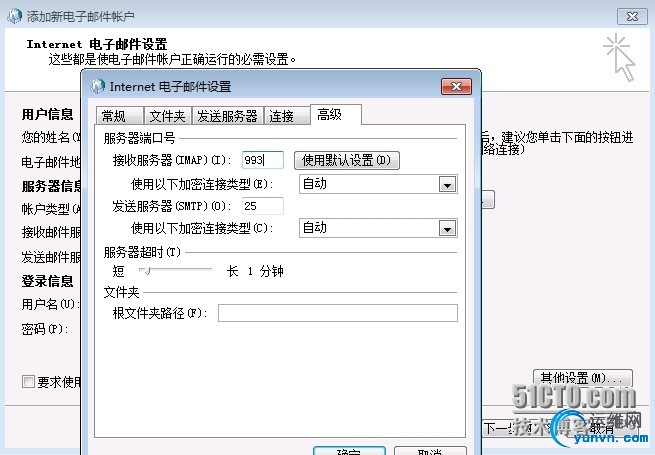Click the Outlook icon in the dialog title bar
The image size is (655, 455).
pos(98,86)
